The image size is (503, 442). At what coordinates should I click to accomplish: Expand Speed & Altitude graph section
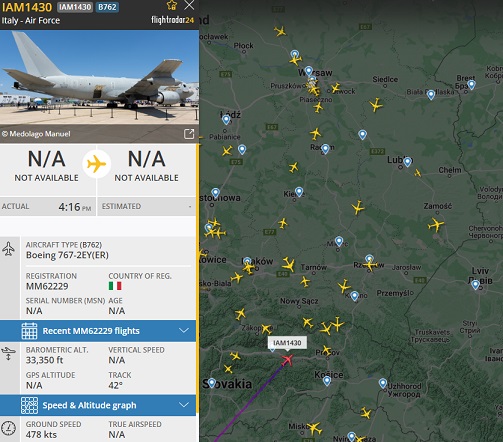click(98, 405)
